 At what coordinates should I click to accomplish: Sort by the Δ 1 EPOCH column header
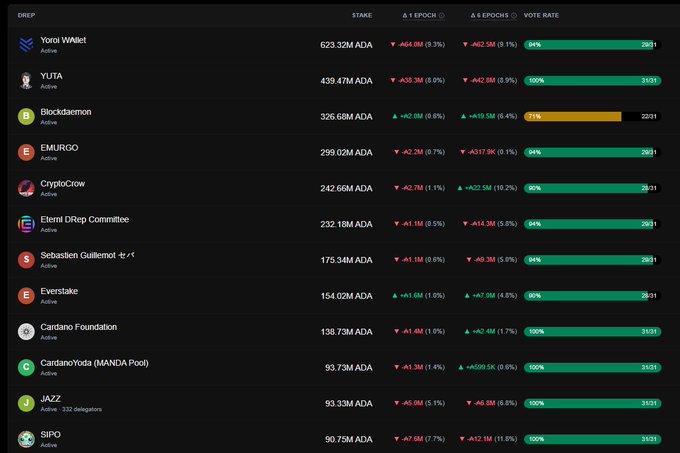pyautogui.click(x=419, y=15)
